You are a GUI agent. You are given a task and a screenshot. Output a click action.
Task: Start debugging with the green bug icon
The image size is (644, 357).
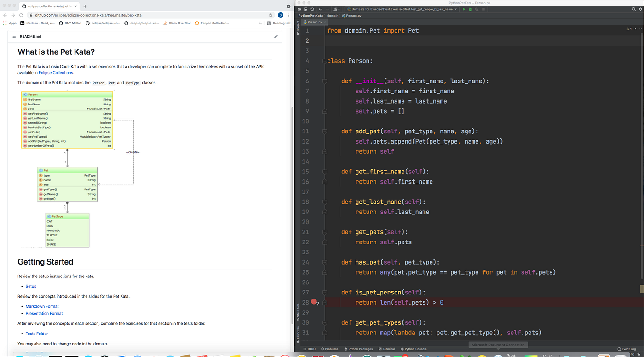[470, 9]
